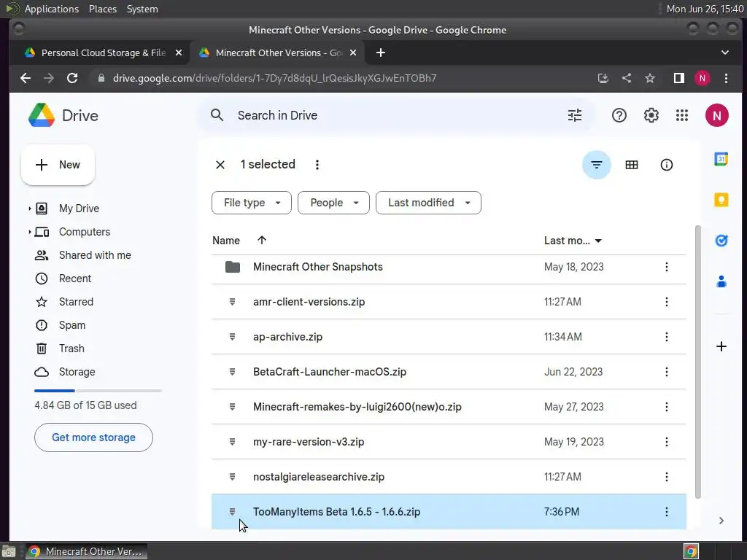This screenshot has height=560, width=747.
Task: Switch to Personal Cloud Storage tab
Action: click(103, 52)
